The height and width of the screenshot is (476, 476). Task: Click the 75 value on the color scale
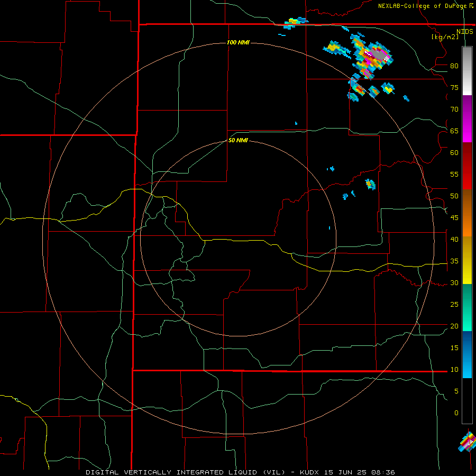(x=454, y=87)
